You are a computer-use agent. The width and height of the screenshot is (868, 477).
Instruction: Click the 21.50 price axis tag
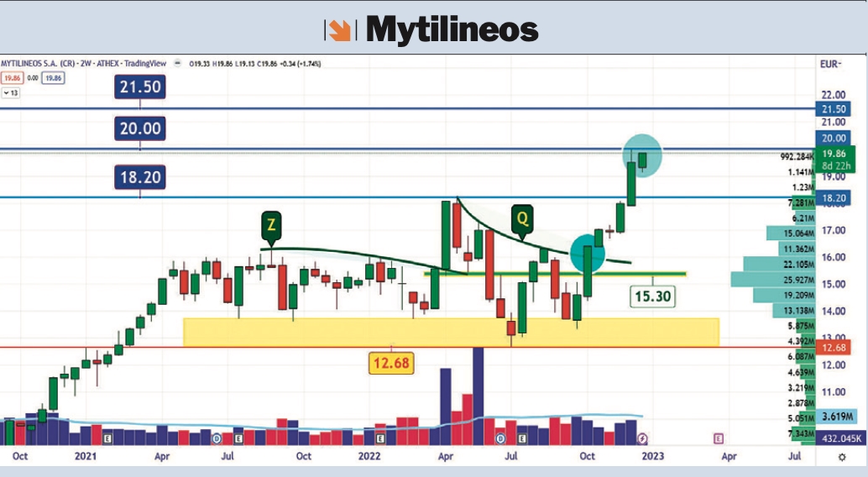pos(833,109)
